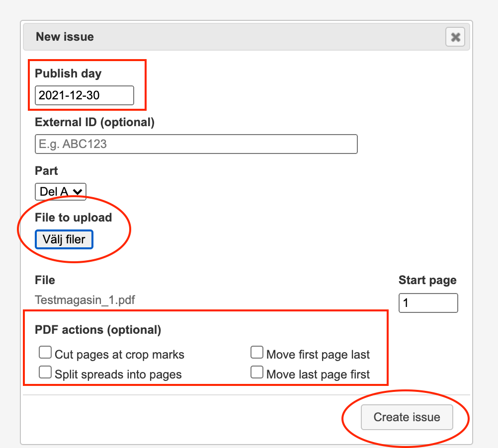Click the Start page number field
The width and height of the screenshot is (498, 448).
point(427,303)
